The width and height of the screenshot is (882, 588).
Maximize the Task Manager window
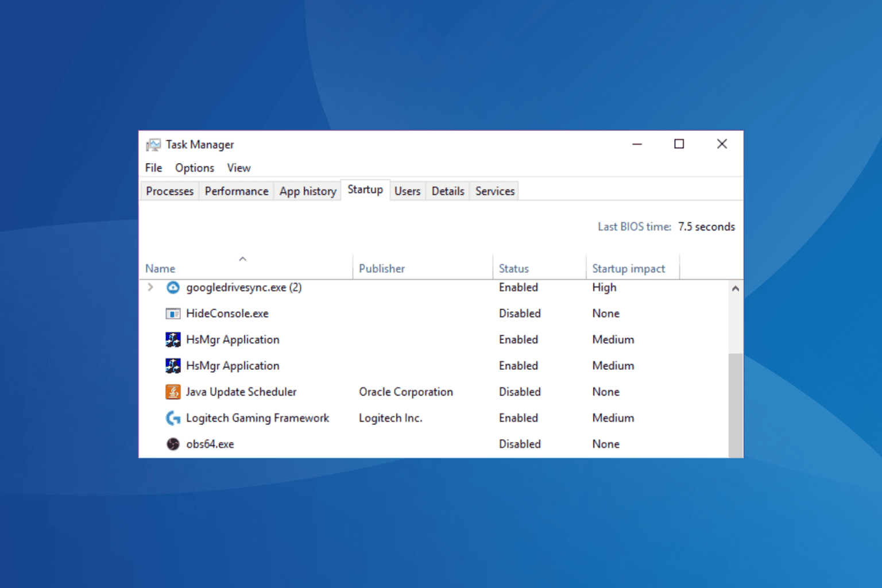(x=679, y=144)
